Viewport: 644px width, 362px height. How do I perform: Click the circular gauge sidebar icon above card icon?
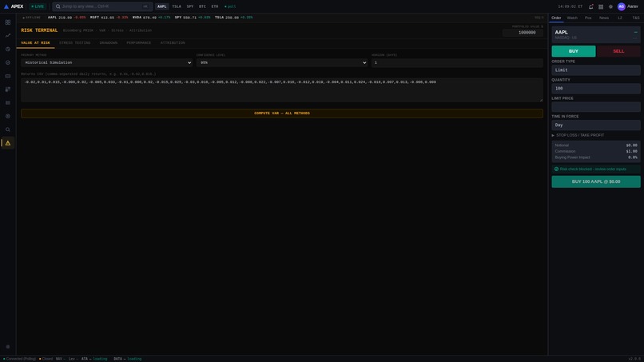click(x=8, y=62)
